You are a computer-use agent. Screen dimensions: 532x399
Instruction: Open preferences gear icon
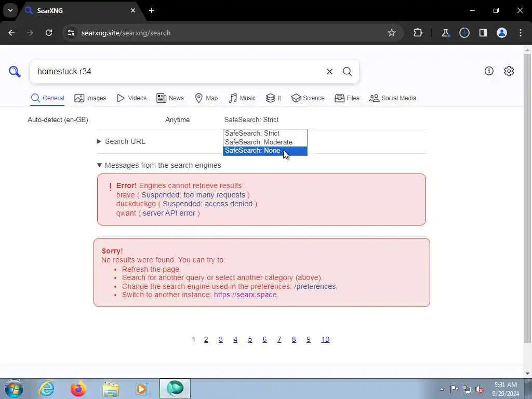click(x=509, y=71)
